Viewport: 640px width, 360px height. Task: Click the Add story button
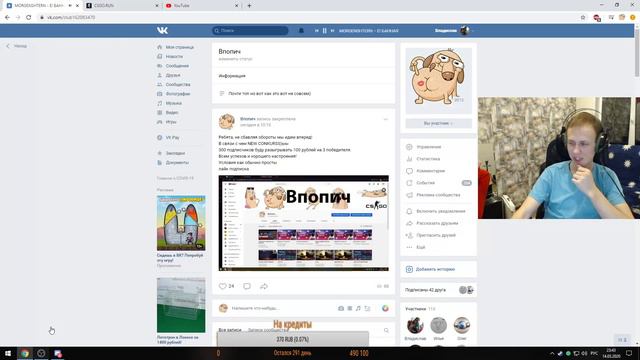click(x=438, y=269)
